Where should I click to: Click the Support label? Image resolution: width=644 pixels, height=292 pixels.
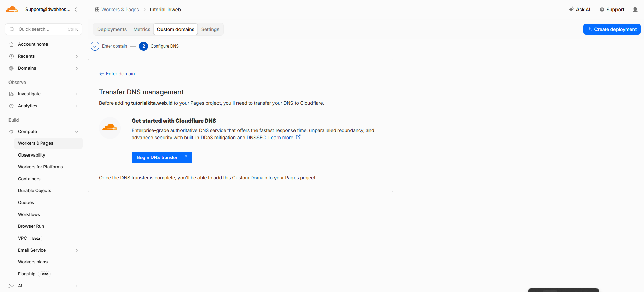pos(615,10)
